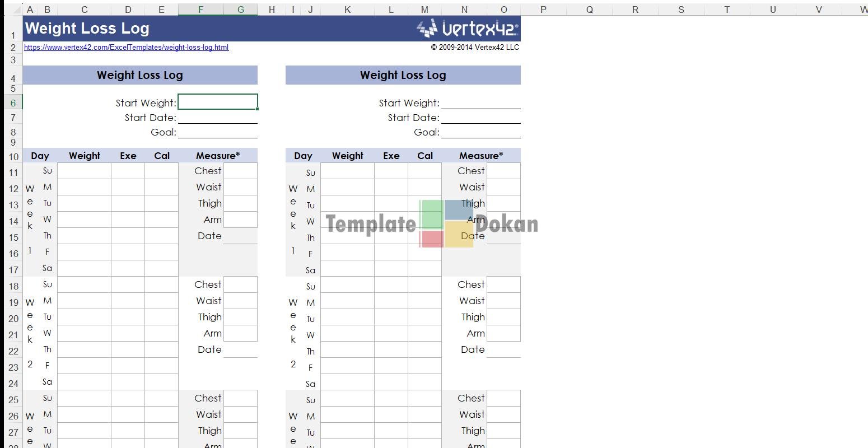Select column P header
This screenshot has height=448, width=868.
coord(543,10)
